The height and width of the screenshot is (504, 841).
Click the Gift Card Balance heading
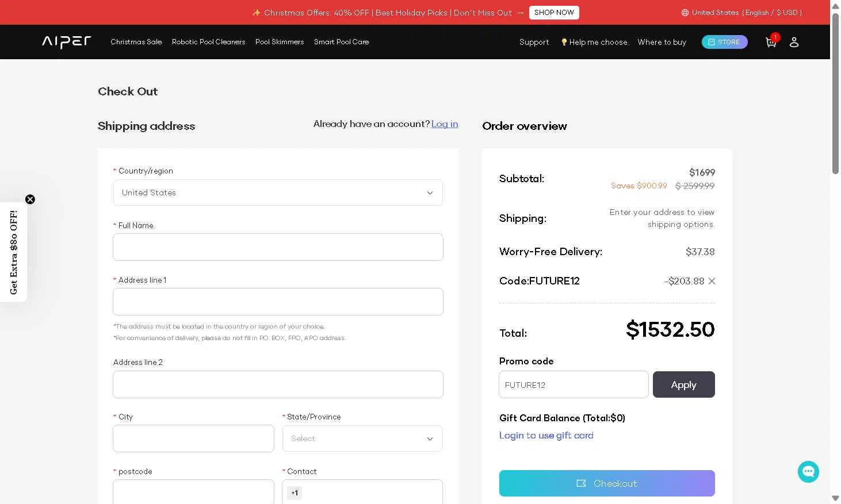click(x=562, y=418)
